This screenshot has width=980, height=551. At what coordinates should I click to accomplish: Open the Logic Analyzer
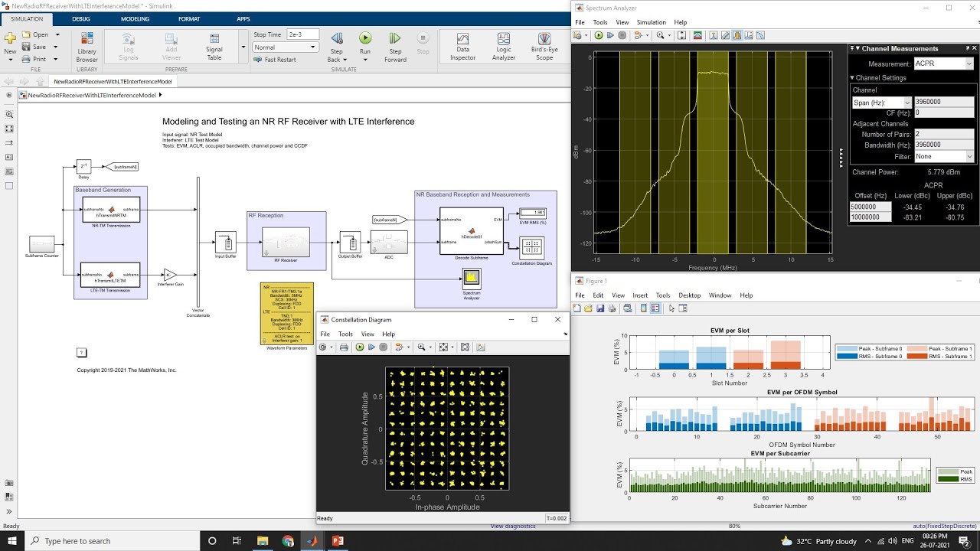click(503, 47)
